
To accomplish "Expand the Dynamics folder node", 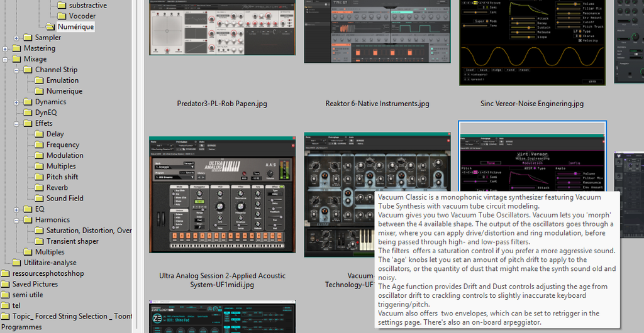I will click(x=17, y=102).
